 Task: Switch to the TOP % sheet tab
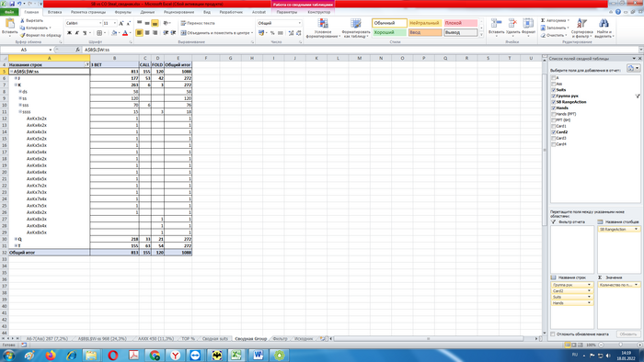(x=188, y=339)
